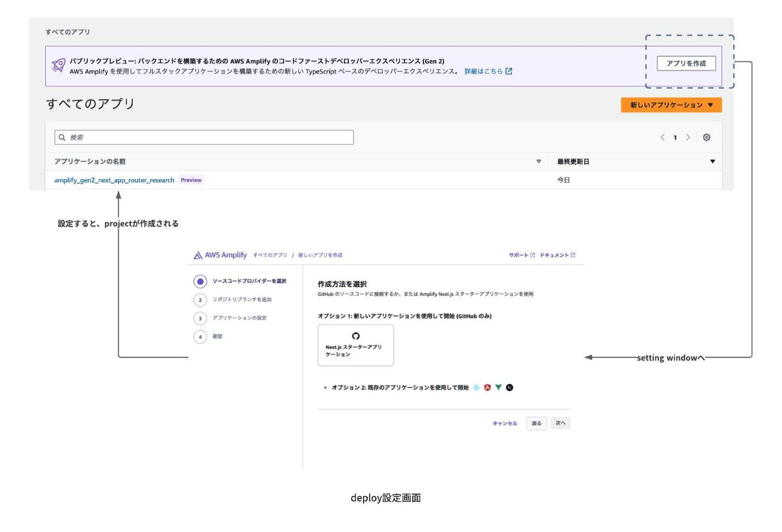782x532 pixels.
Task: Open table settings gear icon
Action: [707, 137]
